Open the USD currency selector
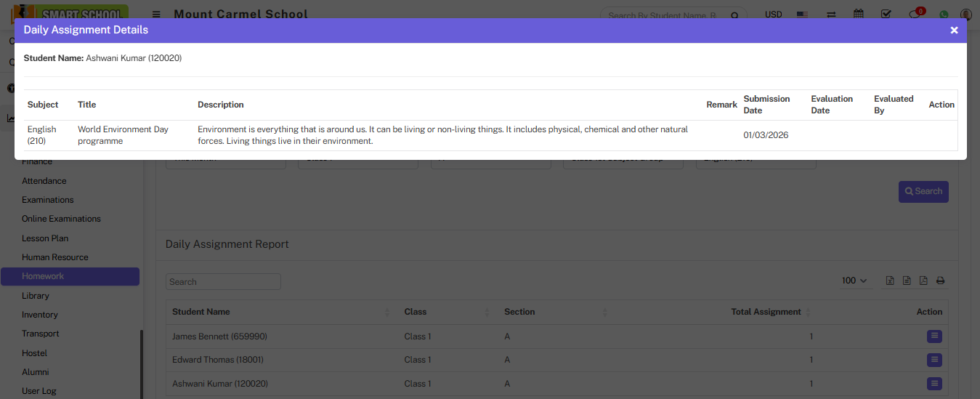Screen dimensions: 980x399 click(773, 15)
